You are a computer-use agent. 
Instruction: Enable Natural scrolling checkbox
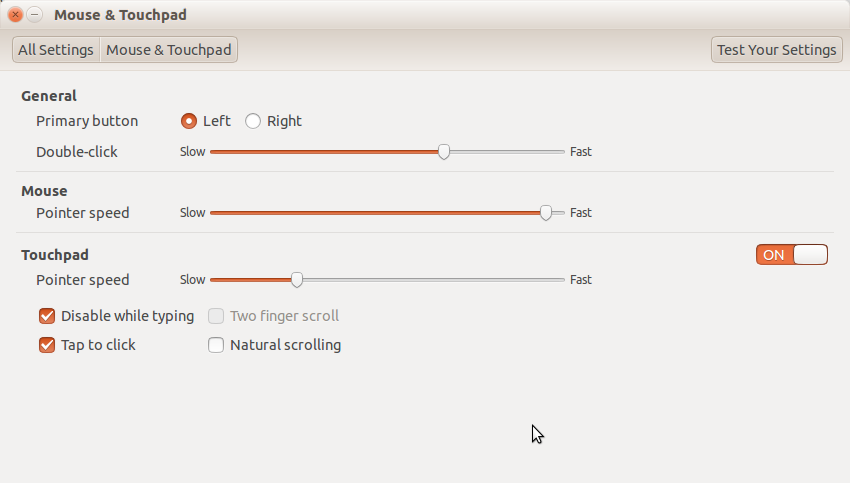(216, 345)
